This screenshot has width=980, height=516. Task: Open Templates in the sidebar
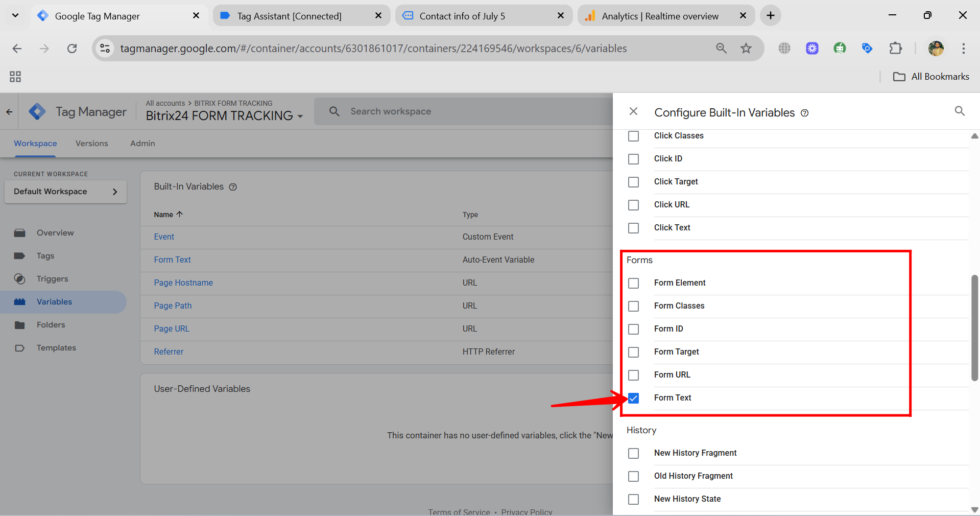coord(56,347)
